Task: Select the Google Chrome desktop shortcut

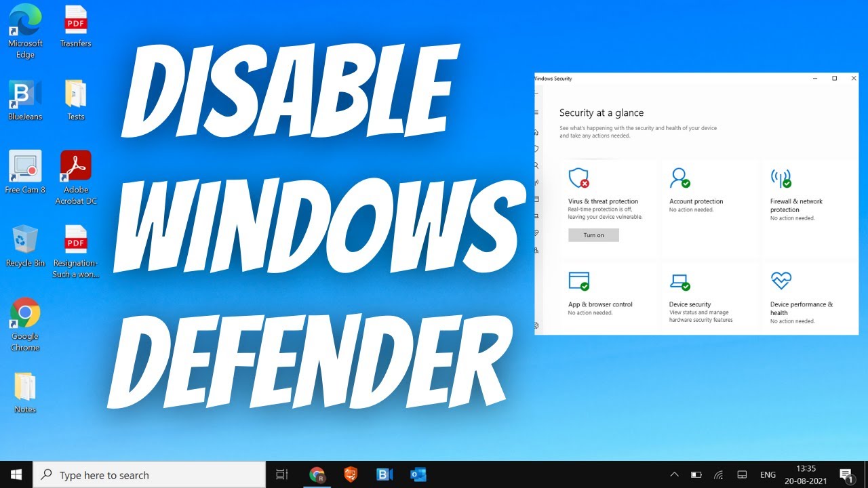Action: click(x=25, y=325)
